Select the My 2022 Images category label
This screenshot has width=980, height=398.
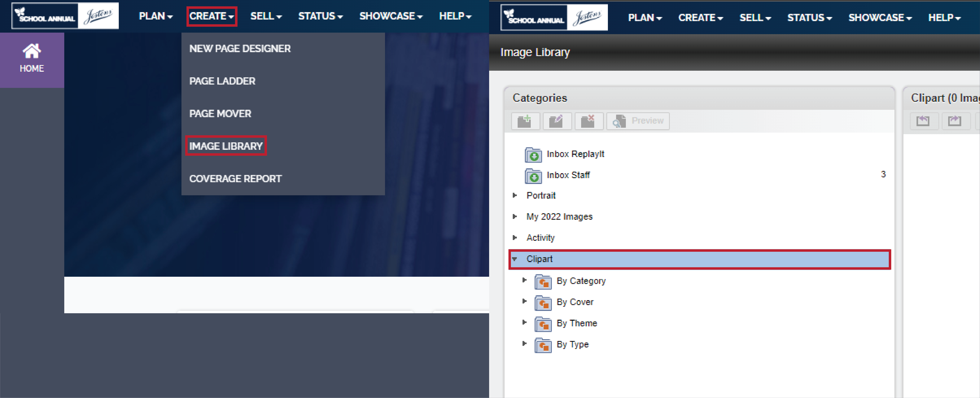(x=559, y=217)
